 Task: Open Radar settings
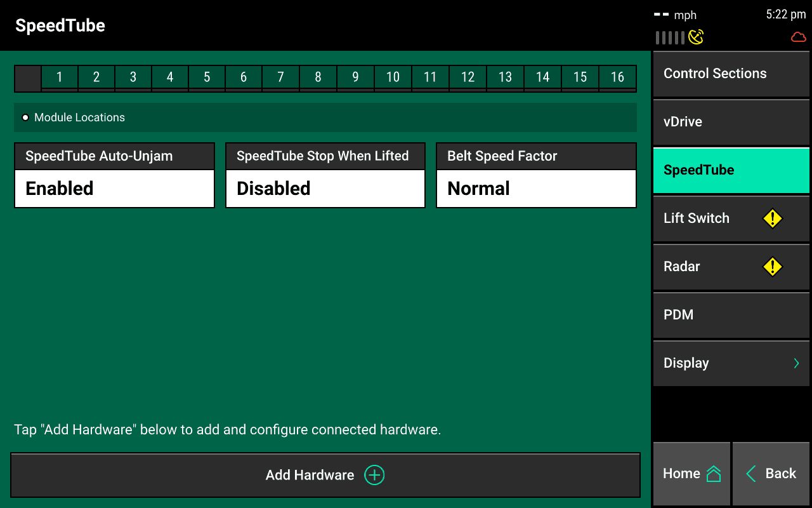[731, 267]
